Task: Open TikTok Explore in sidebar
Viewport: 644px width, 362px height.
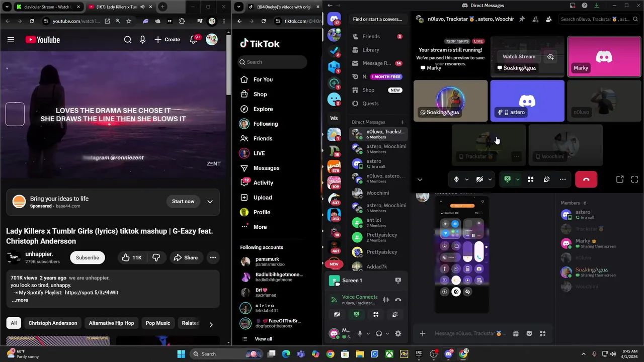Action: pyautogui.click(x=263, y=109)
